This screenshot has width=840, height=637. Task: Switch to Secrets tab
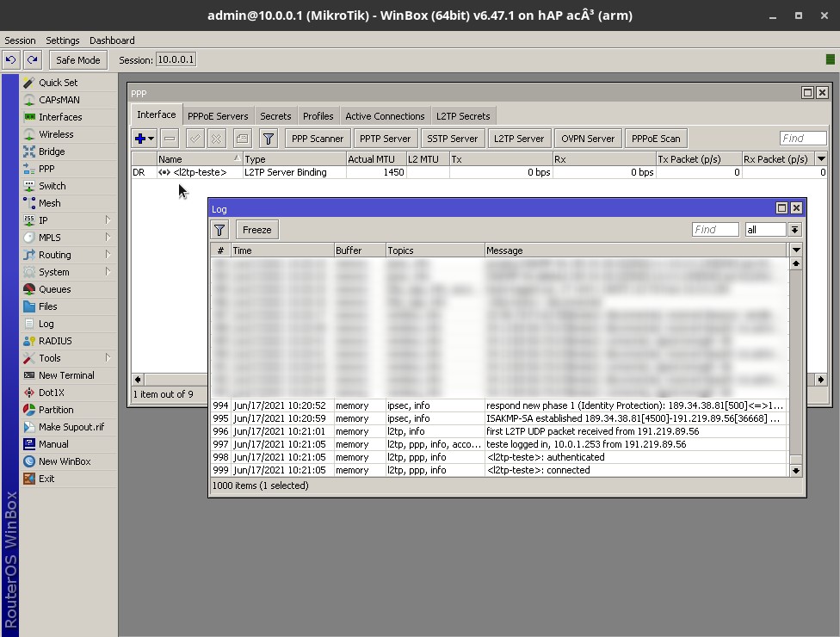point(275,115)
